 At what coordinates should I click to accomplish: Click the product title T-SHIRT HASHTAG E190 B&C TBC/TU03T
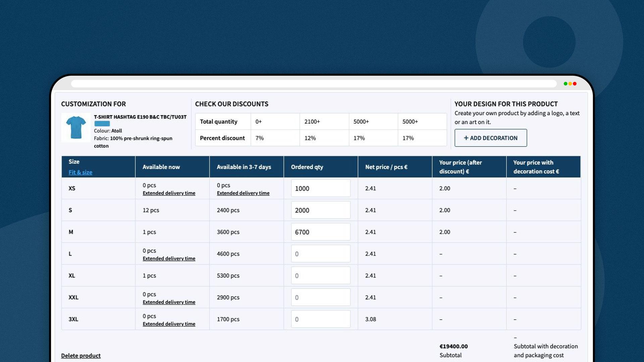point(140,117)
